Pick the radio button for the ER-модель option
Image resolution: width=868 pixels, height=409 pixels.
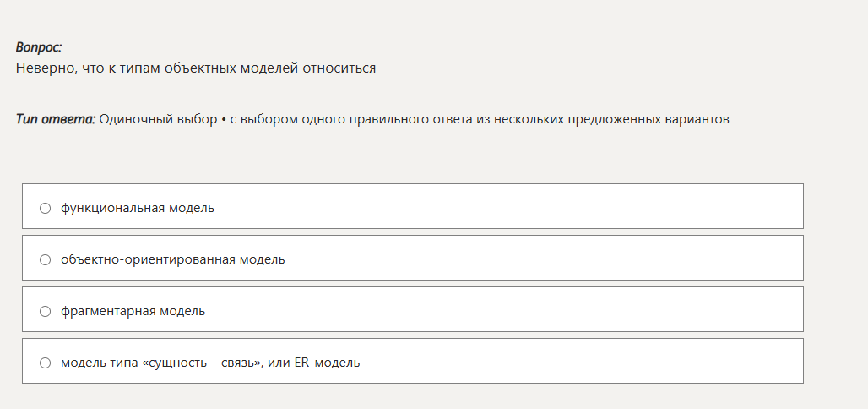[x=46, y=363]
